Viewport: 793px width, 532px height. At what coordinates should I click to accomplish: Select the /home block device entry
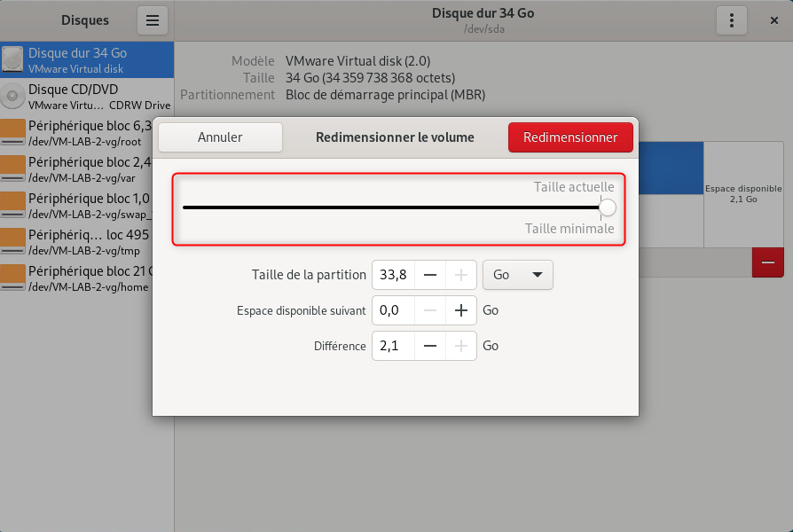pyautogui.click(x=80, y=278)
